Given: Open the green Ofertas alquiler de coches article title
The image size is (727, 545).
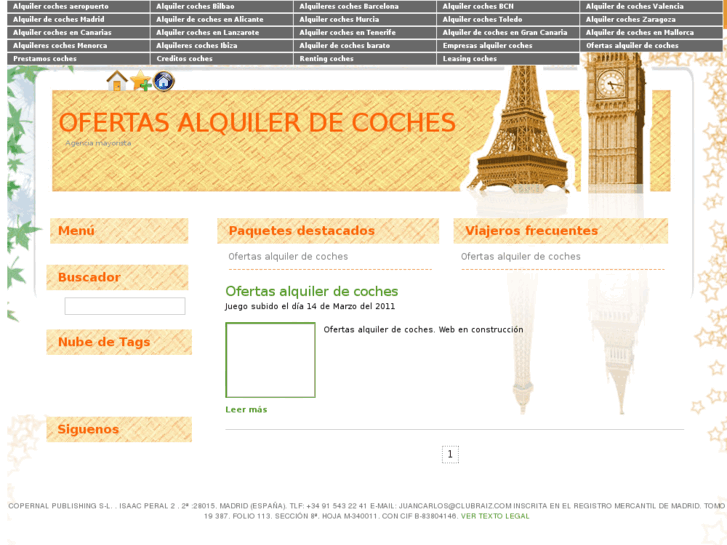Looking at the screenshot, I should coord(312,291).
